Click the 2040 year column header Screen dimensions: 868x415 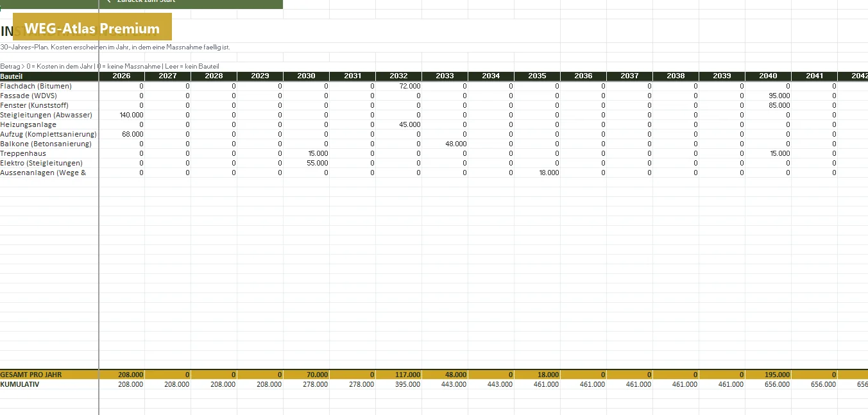tap(769, 76)
